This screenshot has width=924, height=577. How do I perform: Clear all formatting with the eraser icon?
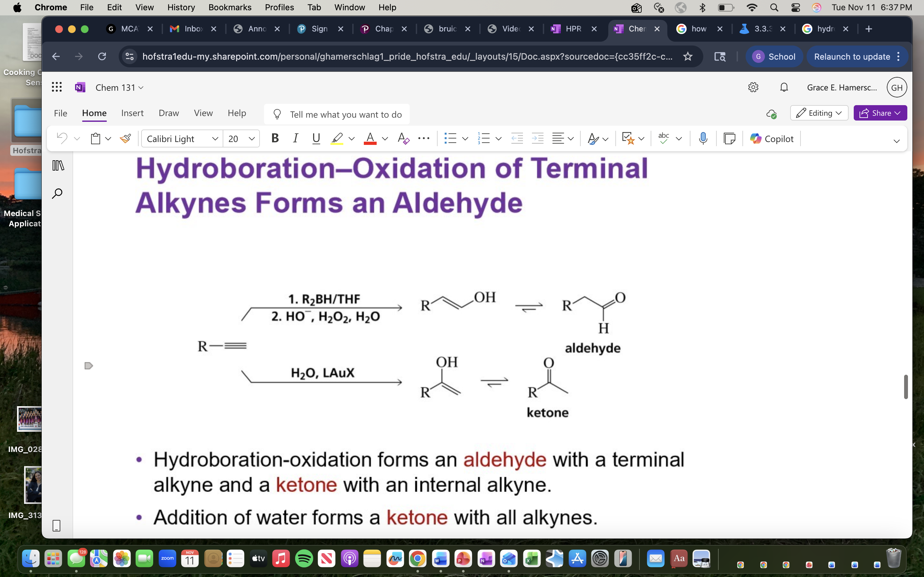click(403, 138)
